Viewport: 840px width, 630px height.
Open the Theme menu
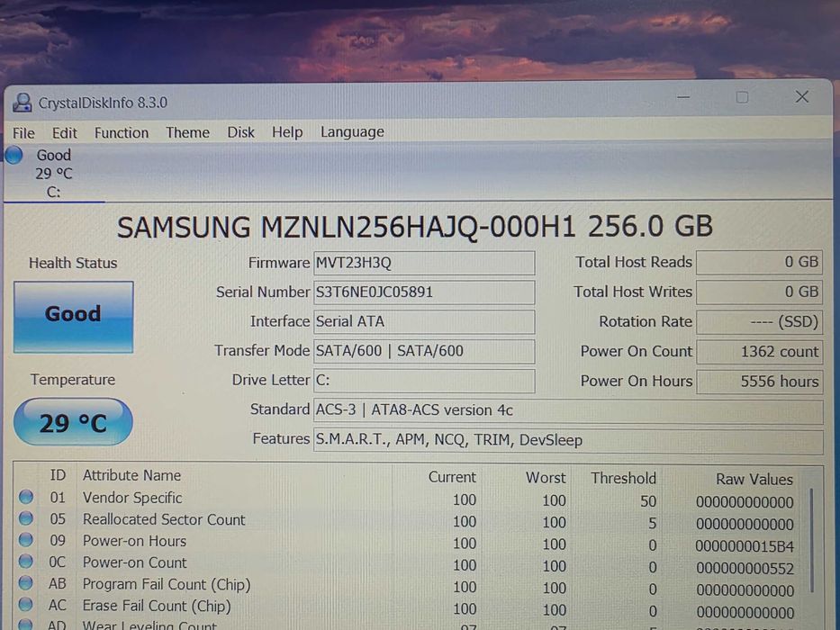pyautogui.click(x=187, y=132)
